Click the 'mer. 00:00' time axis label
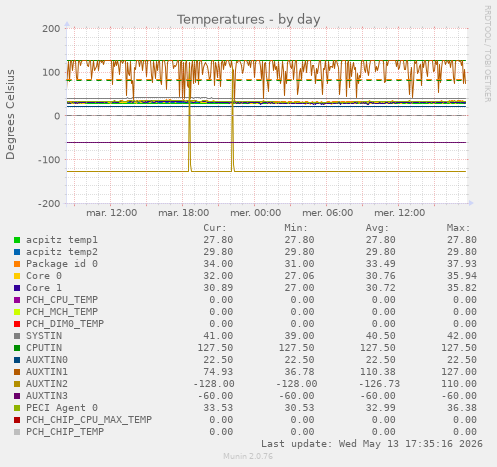The height and width of the screenshot is (467, 497). click(256, 213)
